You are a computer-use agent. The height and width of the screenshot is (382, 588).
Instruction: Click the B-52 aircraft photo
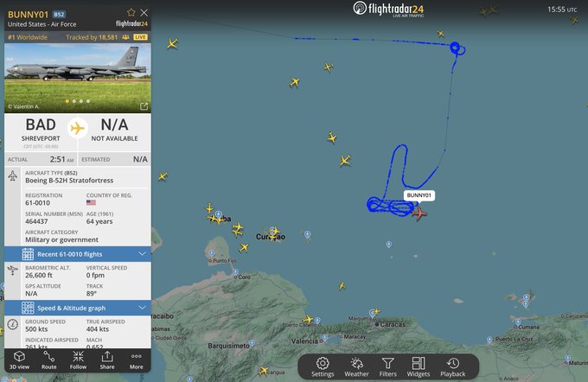click(x=78, y=78)
